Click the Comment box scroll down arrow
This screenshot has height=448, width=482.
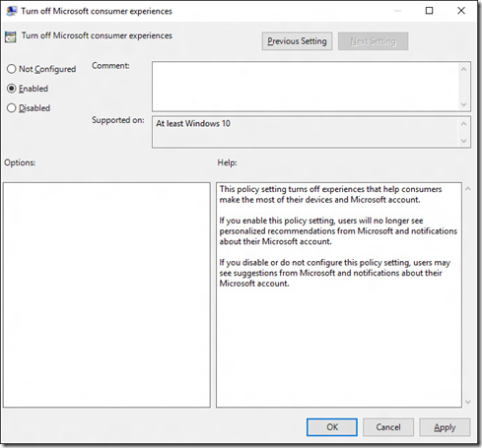click(x=463, y=104)
